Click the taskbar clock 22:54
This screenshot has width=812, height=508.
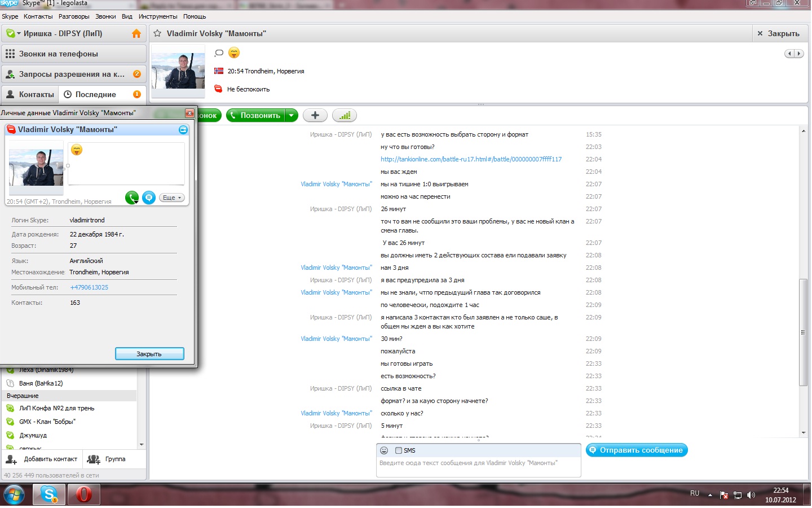[x=781, y=491]
